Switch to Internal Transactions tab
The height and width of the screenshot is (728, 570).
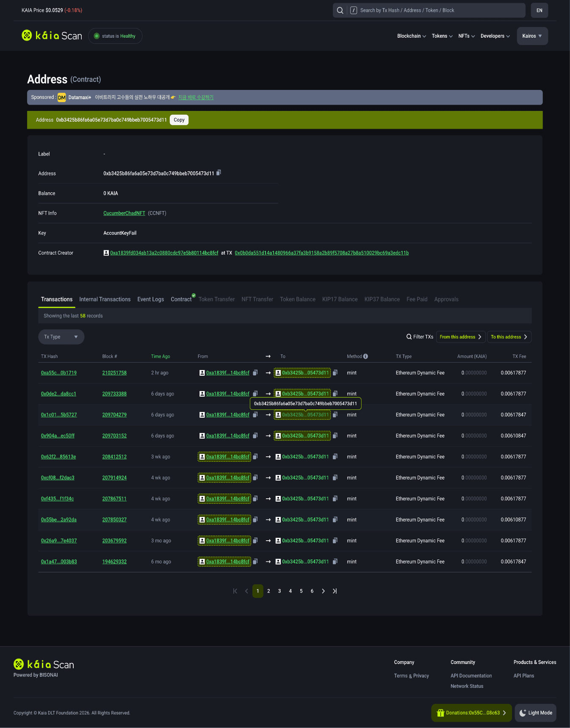click(x=105, y=299)
